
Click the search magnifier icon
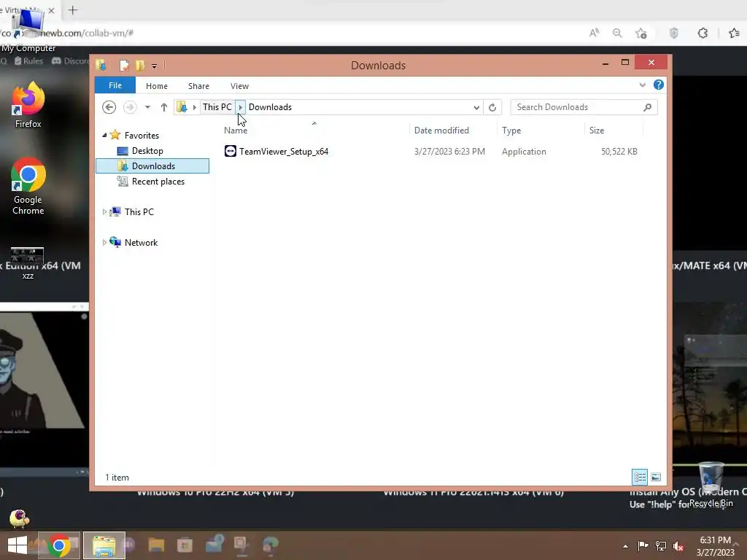coord(648,107)
